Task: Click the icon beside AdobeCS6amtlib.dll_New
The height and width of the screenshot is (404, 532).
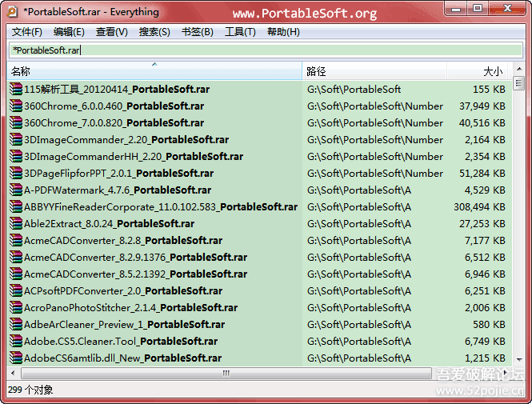Action: pos(16,358)
